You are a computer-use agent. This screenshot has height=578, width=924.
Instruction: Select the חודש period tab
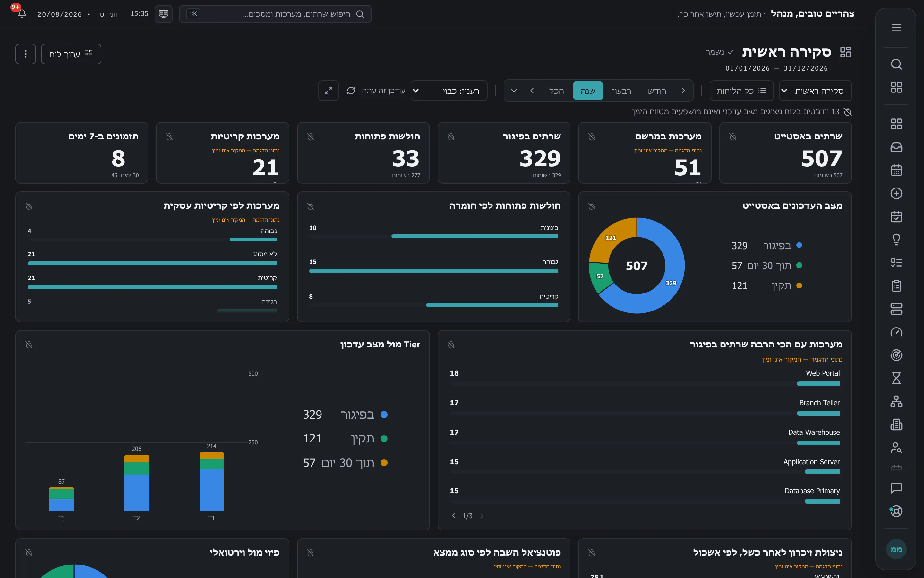(657, 91)
